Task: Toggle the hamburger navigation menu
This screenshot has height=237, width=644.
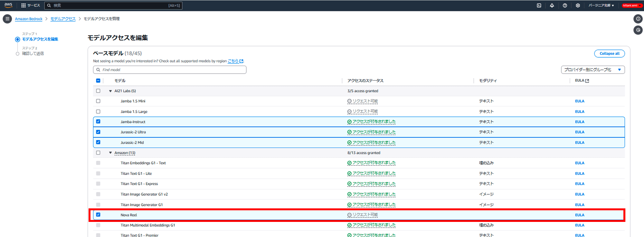Action: coord(7,19)
